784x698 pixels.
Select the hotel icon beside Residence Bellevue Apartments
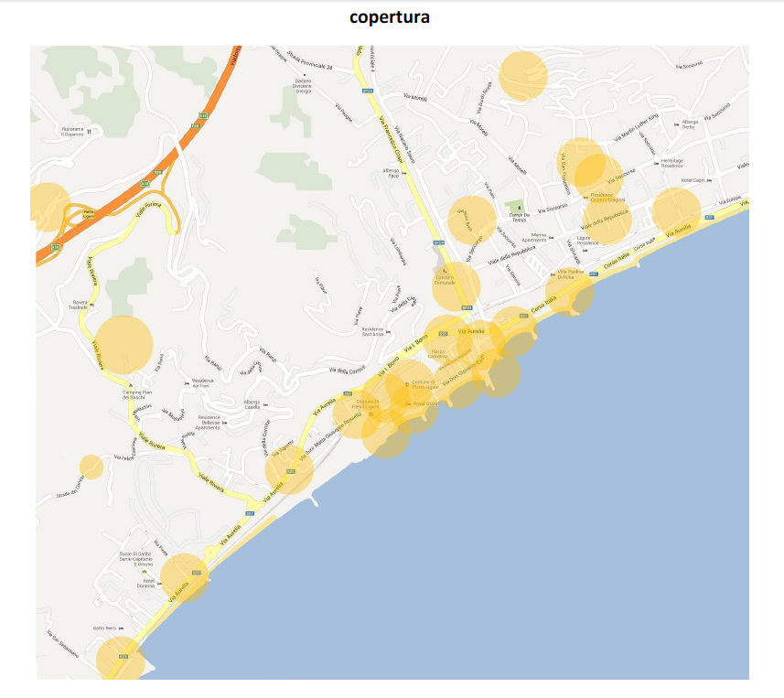tap(224, 423)
